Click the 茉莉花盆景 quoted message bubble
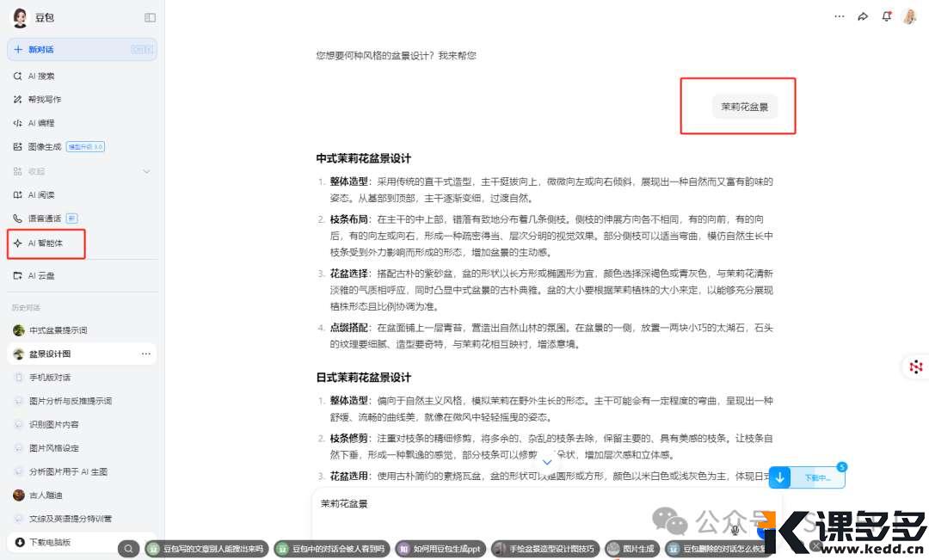Viewport: 929px width, 560px height. coord(745,107)
